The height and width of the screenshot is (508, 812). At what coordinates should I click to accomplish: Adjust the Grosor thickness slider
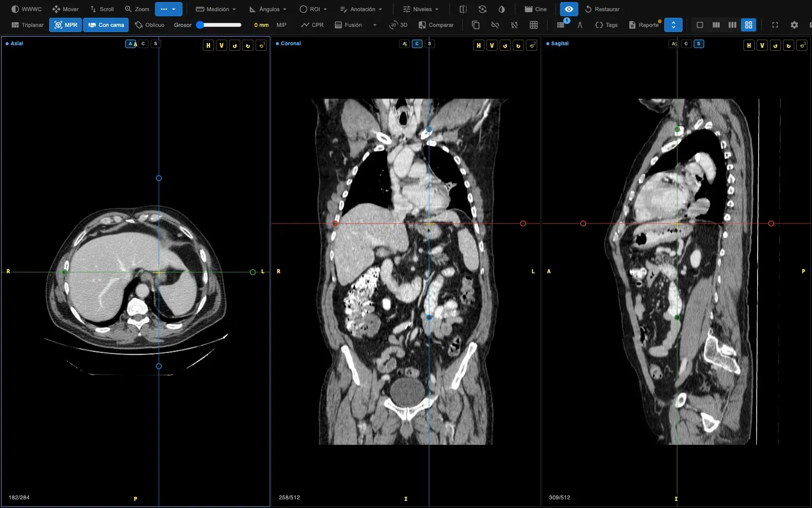220,25
